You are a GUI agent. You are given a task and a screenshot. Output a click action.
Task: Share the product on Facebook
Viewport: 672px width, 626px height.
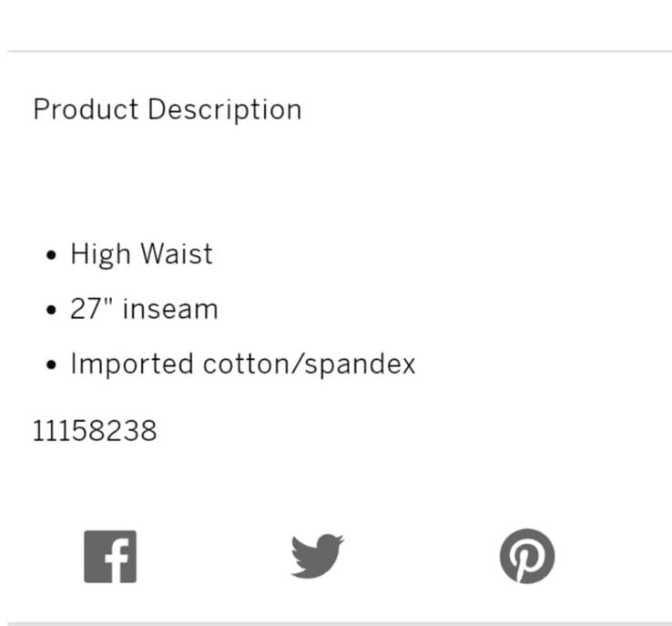click(x=110, y=557)
